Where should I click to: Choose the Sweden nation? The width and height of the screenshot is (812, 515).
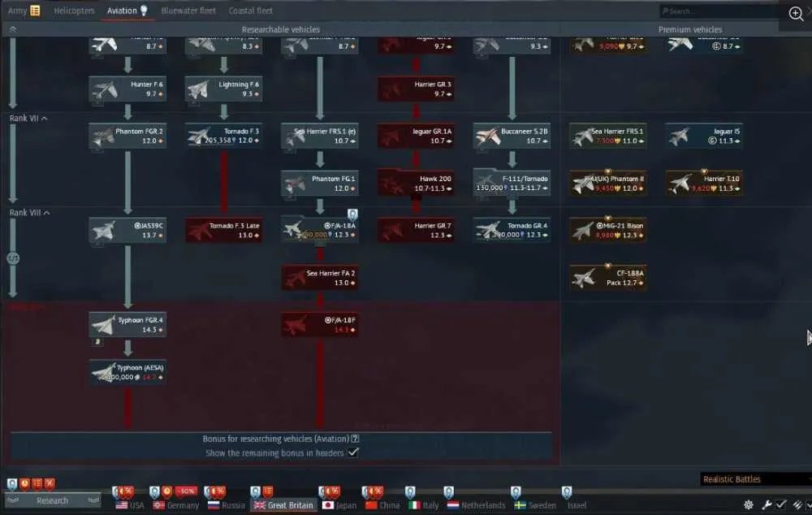pyautogui.click(x=535, y=504)
